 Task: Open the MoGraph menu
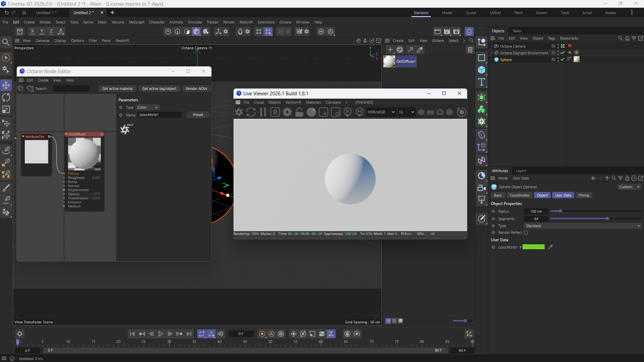tap(136, 22)
